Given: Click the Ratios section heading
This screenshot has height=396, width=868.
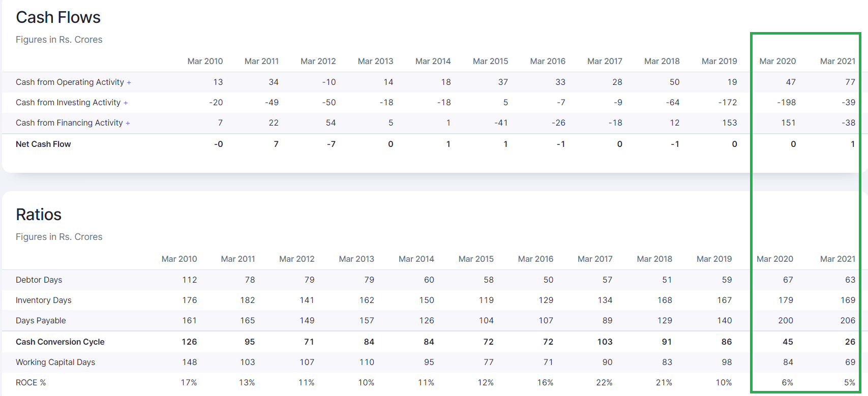Looking at the screenshot, I should 39,215.
